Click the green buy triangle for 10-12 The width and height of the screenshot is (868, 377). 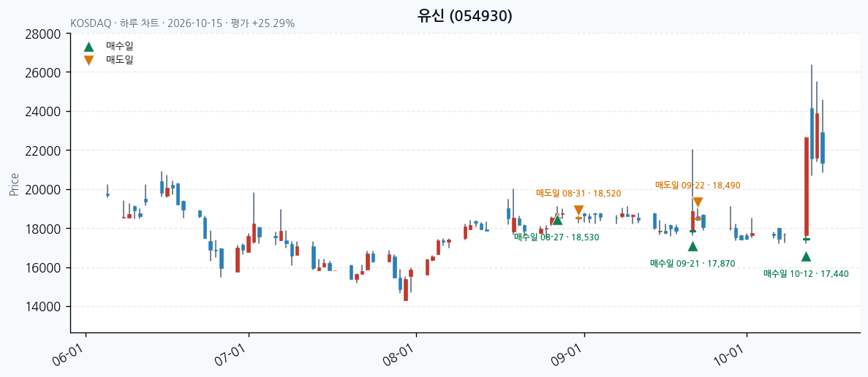(x=806, y=256)
